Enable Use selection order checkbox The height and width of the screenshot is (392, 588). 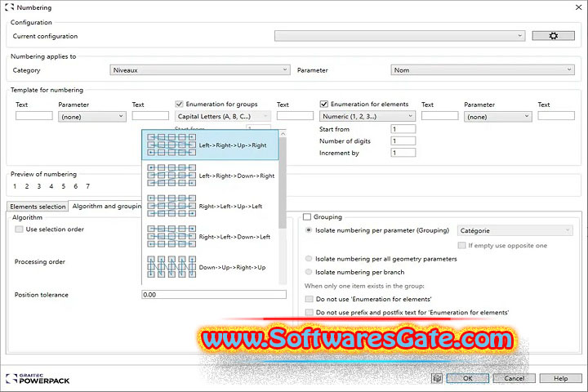click(x=19, y=229)
